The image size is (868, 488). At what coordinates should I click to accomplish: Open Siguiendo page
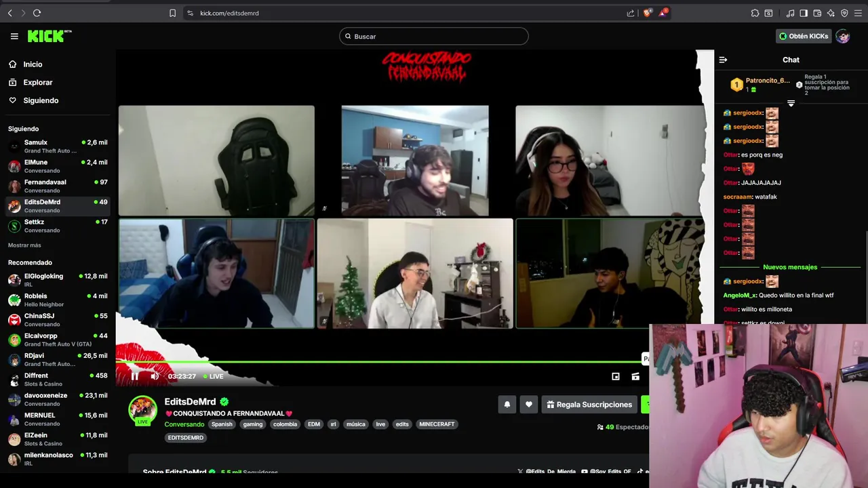point(41,100)
